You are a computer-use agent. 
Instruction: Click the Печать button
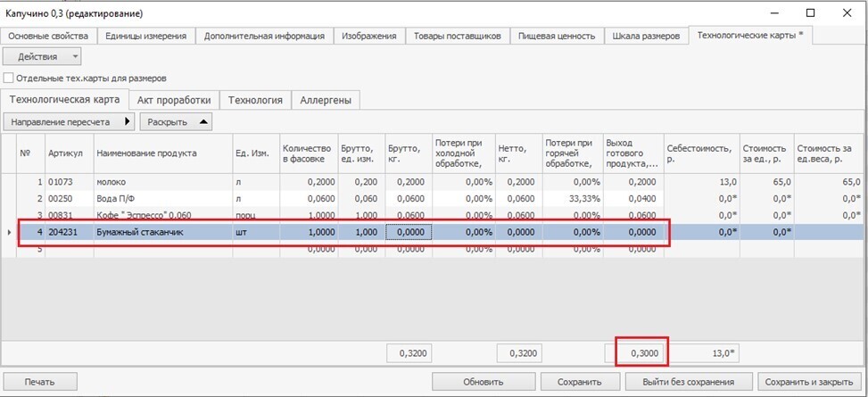click(x=39, y=382)
